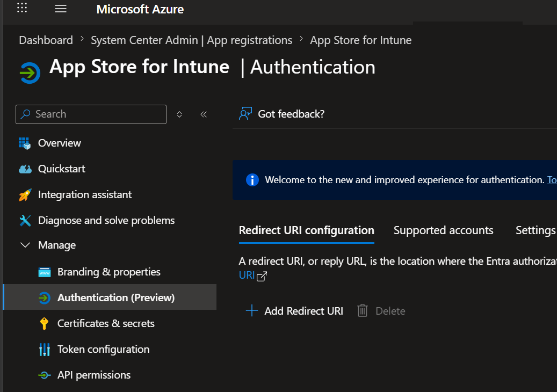
Task: Click the Delete button label
Action: click(390, 311)
